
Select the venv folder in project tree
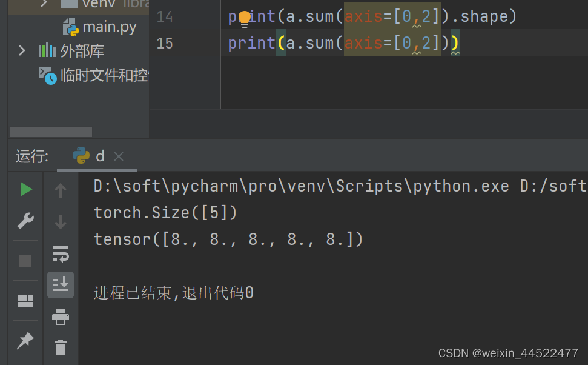pyautogui.click(x=99, y=4)
